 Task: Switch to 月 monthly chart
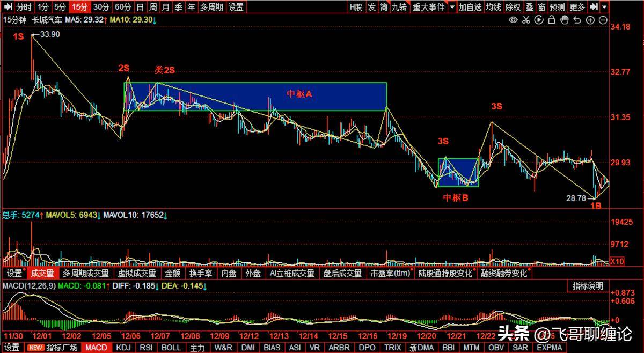(x=166, y=7)
